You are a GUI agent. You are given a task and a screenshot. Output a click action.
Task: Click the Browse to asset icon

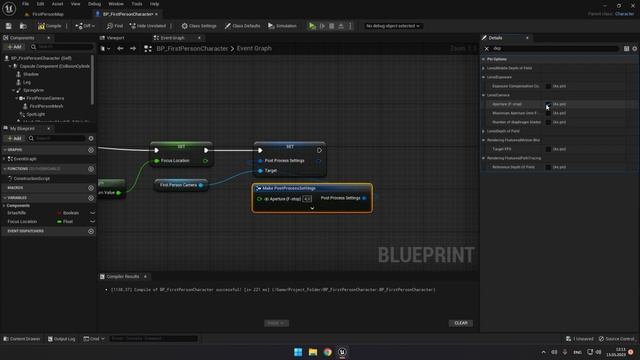click(23, 26)
